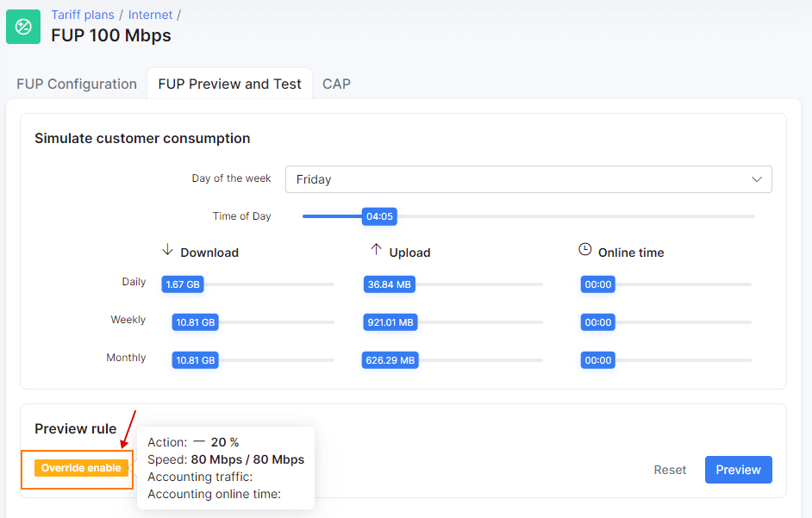Click the Upload arrow icon
Viewport: 812px width, 518px height.
click(x=376, y=250)
